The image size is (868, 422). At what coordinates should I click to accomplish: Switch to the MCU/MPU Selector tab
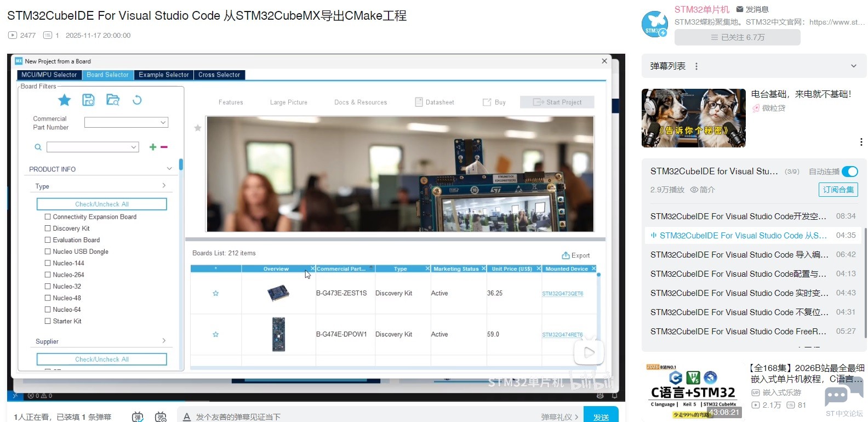coord(49,75)
